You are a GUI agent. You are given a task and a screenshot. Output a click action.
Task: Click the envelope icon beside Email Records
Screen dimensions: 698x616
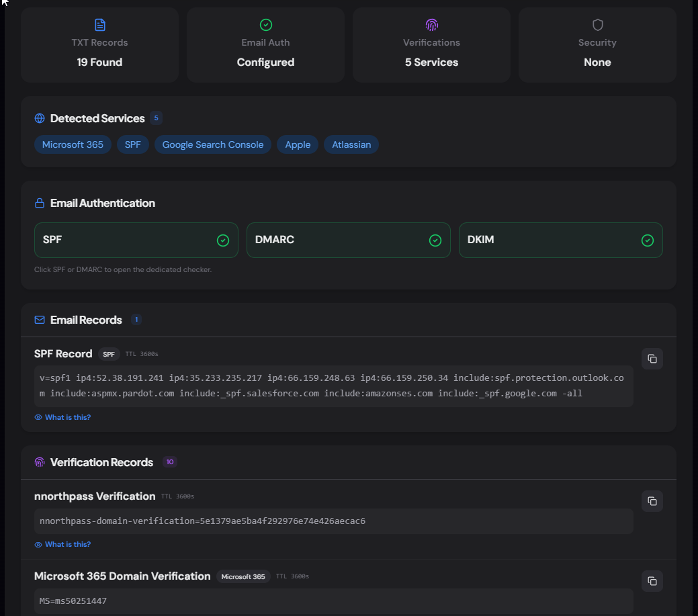pos(40,320)
